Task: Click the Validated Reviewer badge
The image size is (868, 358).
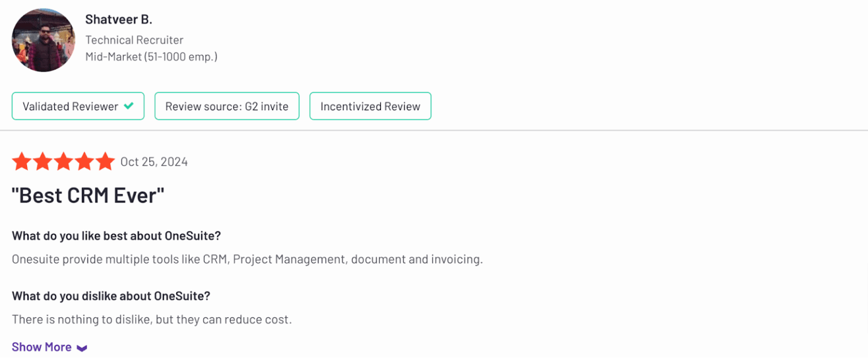Action: coord(78,106)
